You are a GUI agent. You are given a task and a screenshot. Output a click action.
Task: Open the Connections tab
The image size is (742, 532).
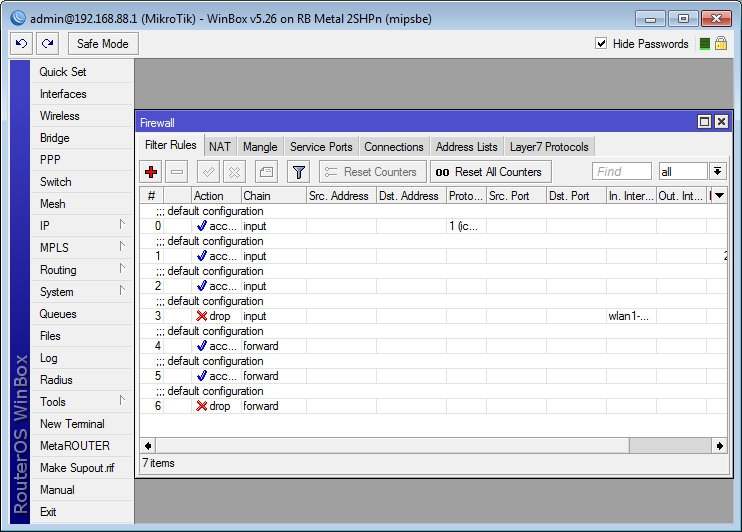[x=394, y=147]
